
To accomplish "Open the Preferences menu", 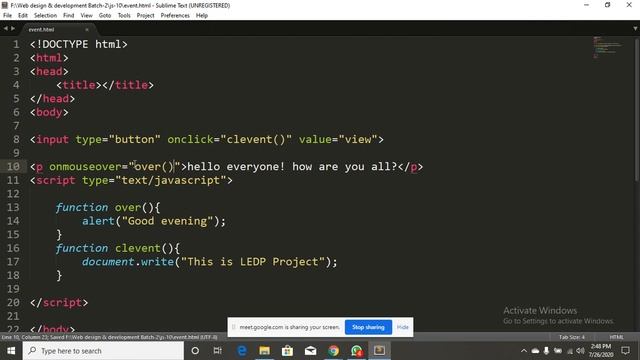I will coord(175,16).
